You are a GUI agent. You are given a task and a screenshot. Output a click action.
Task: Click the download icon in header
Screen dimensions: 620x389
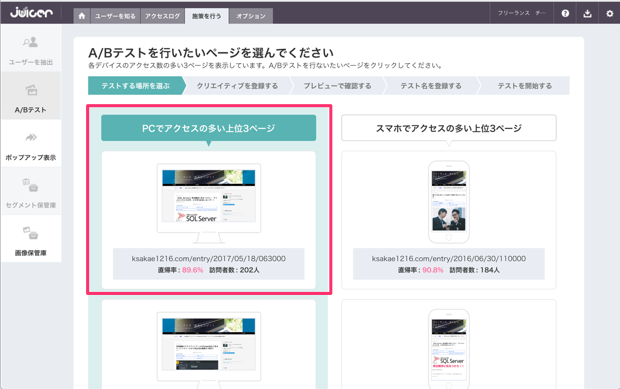click(587, 13)
